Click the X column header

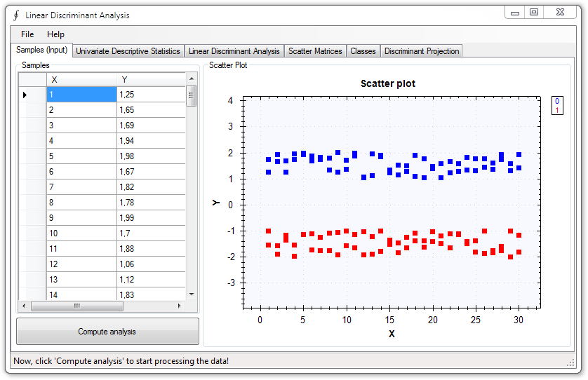[x=82, y=79]
